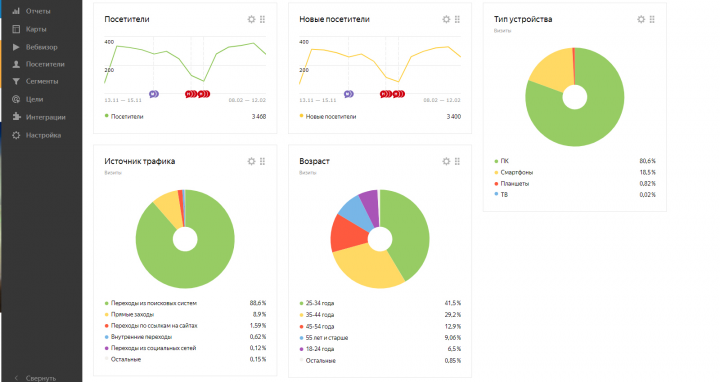
Task: Click the Посетители person icon in sidebar
Action: click(16, 64)
